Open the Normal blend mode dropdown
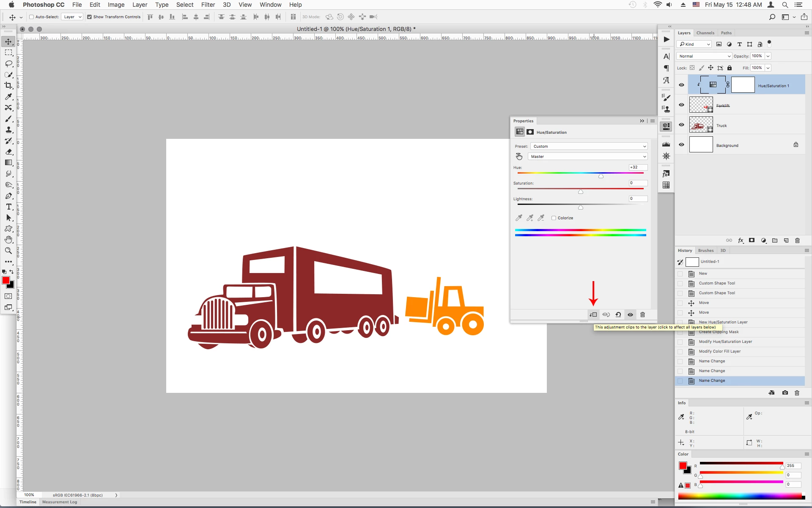The image size is (812, 508). point(704,56)
